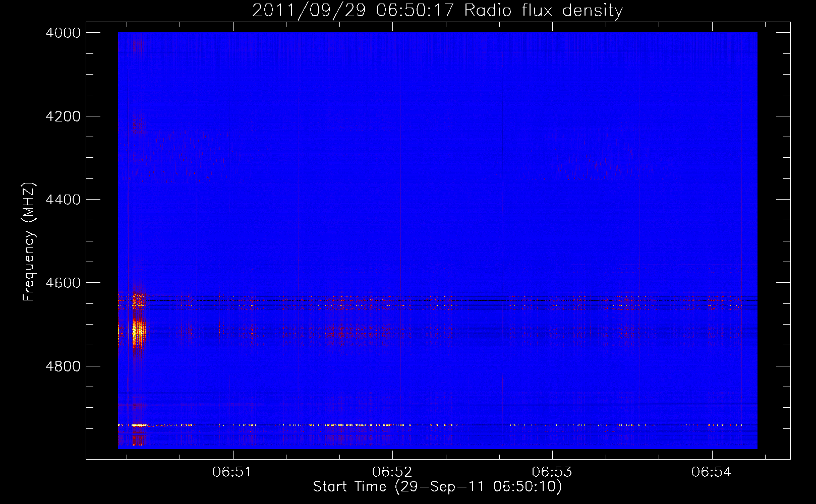This screenshot has height=504, width=816.
Task: Click the plot title '2011/09/29 06:50:17 Radio flux density'
Action: coord(437,10)
